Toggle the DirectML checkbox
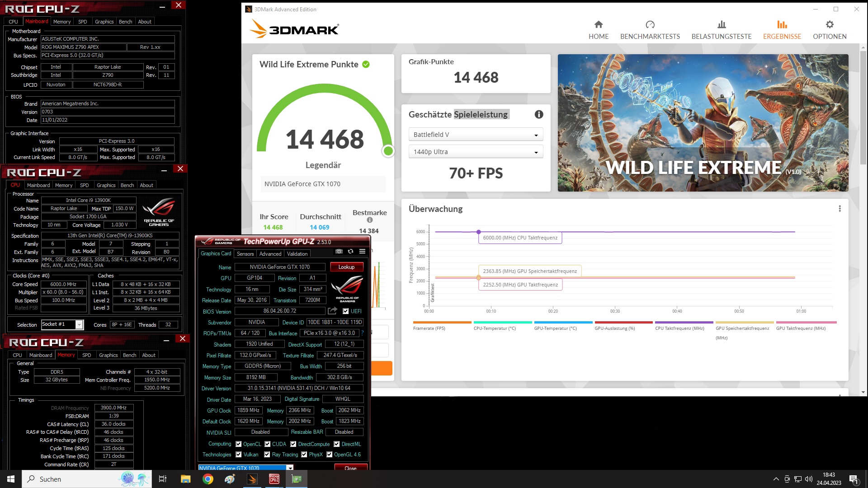Screen dimensions: 868x488 (337, 444)
